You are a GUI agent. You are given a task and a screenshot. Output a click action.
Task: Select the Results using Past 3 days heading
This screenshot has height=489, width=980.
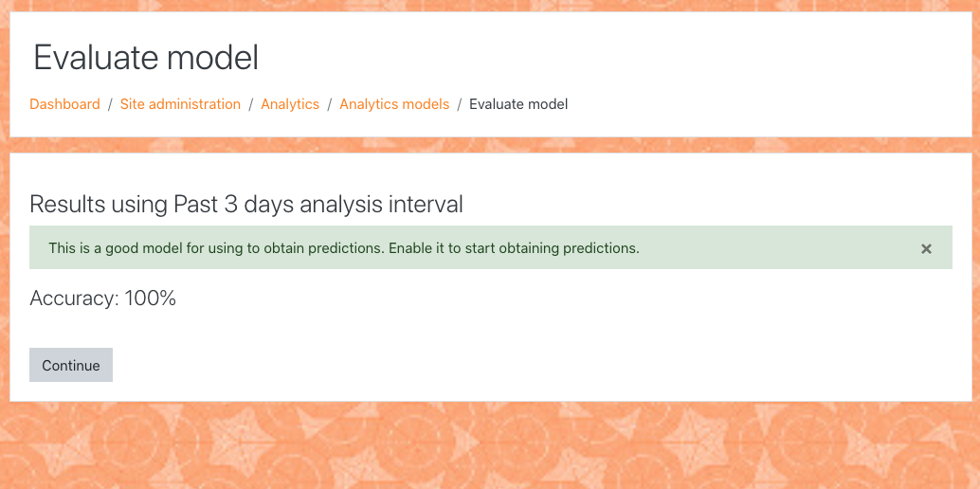point(246,205)
